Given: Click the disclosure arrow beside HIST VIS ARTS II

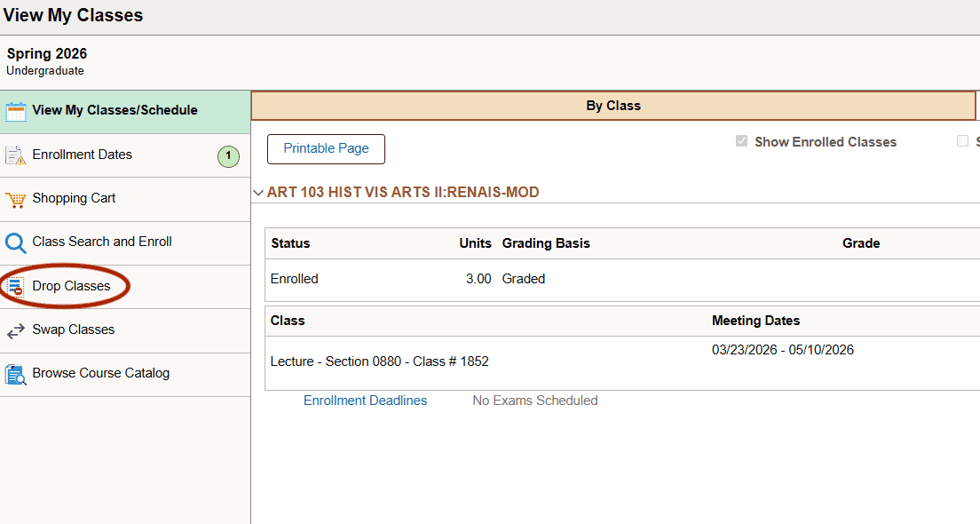Looking at the screenshot, I should 258,192.
